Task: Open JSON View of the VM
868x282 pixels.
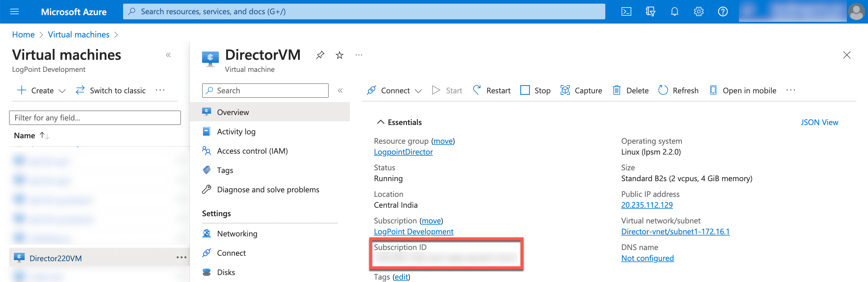Action: pyautogui.click(x=819, y=122)
